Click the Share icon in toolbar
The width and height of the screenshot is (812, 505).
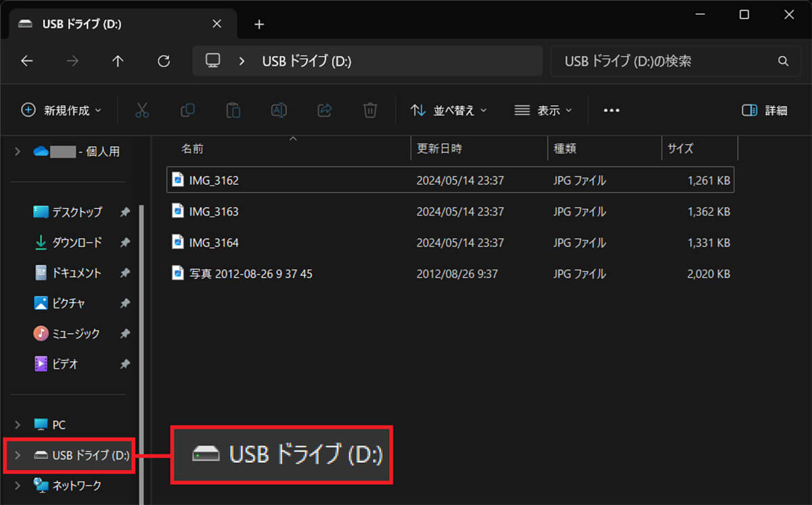[325, 110]
